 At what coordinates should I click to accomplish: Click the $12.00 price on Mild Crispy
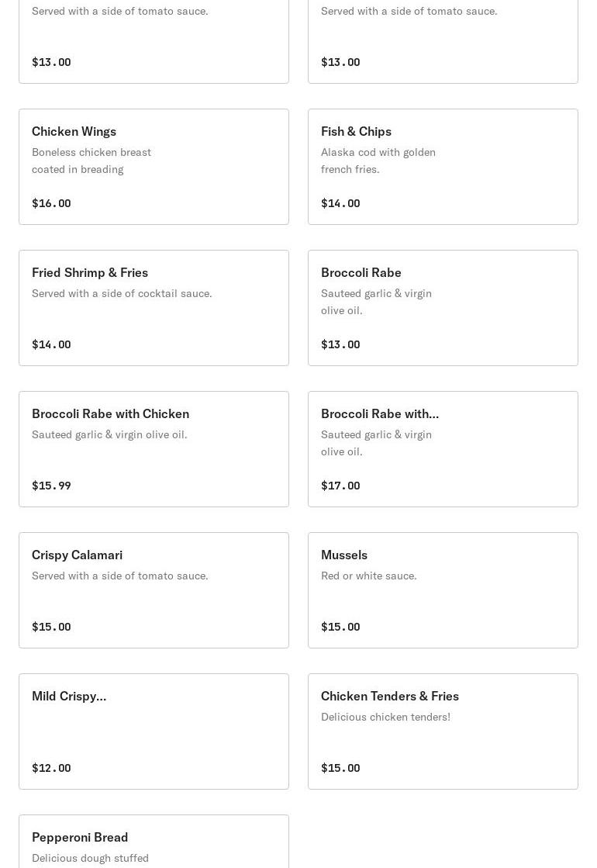(x=51, y=768)
